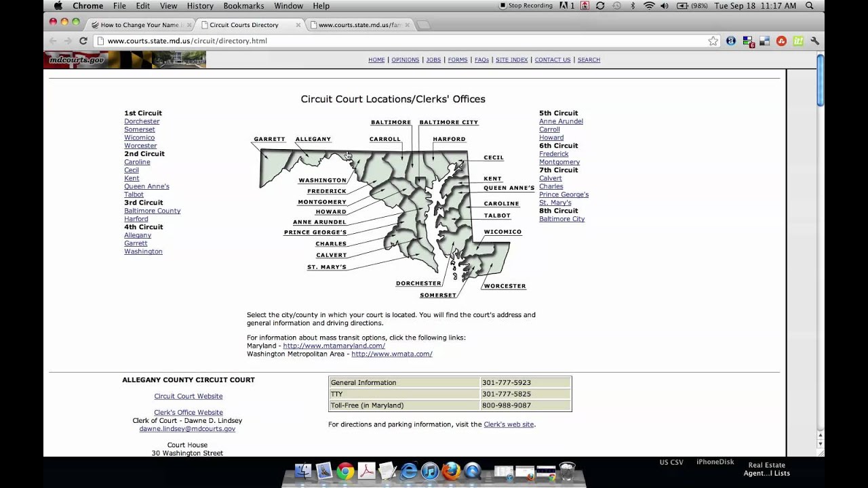Bookmark this page with the star icon
Viewport: 868px width, 488px height.
pyautogui.click(x=713, y=41)
